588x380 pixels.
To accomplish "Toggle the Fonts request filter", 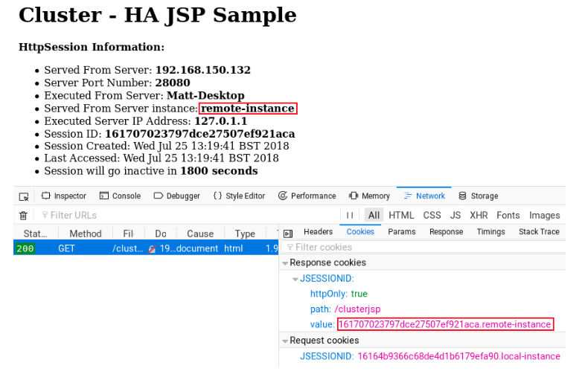I will [508, 216].
